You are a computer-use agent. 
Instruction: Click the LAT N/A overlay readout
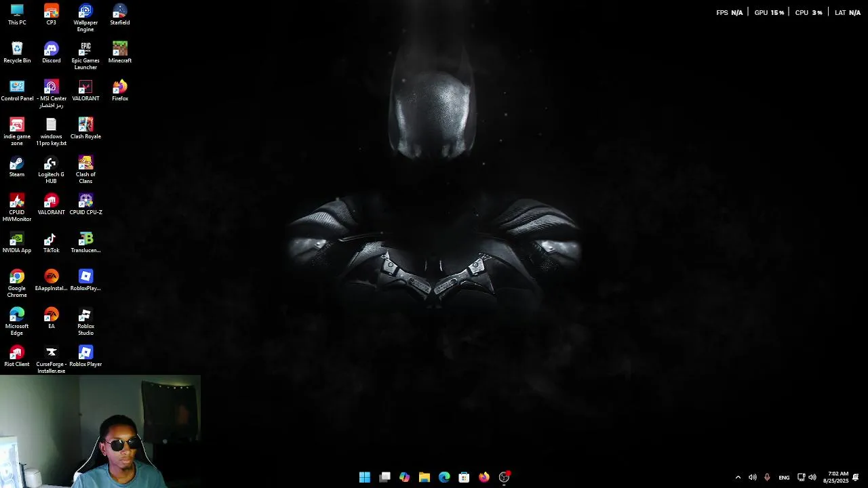pyautogui.click(x=848, y=12)
